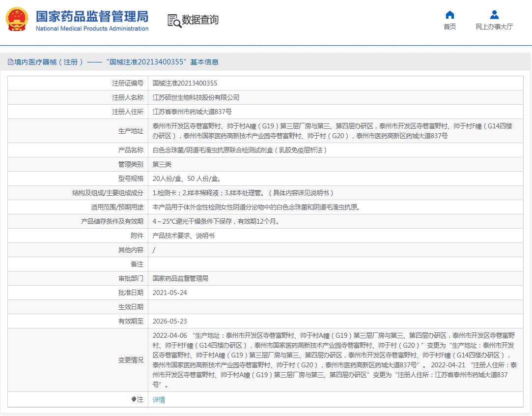Screen dimensions: 532x416
Task: Click the intended use text 本产品用于体外定性检测
Action: pyautogui.click(x=256, y=207)
